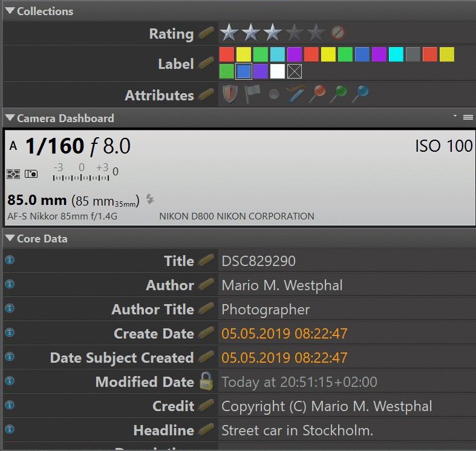This screenshot has height=451, width=476.
Task: Click the pencil icon beside Create Date
Action: click(x=206, y=333)
